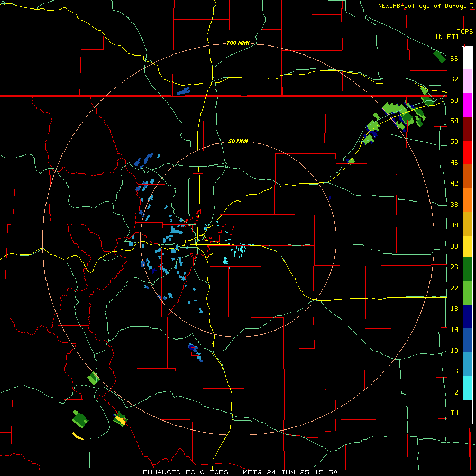The image size is (476, 476).
Task: Click the black TH threshold legend swatch
Action: (467, 411)
